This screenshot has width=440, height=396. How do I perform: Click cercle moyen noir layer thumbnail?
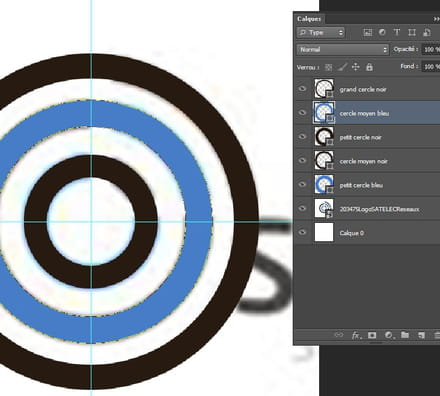(324, 160)
